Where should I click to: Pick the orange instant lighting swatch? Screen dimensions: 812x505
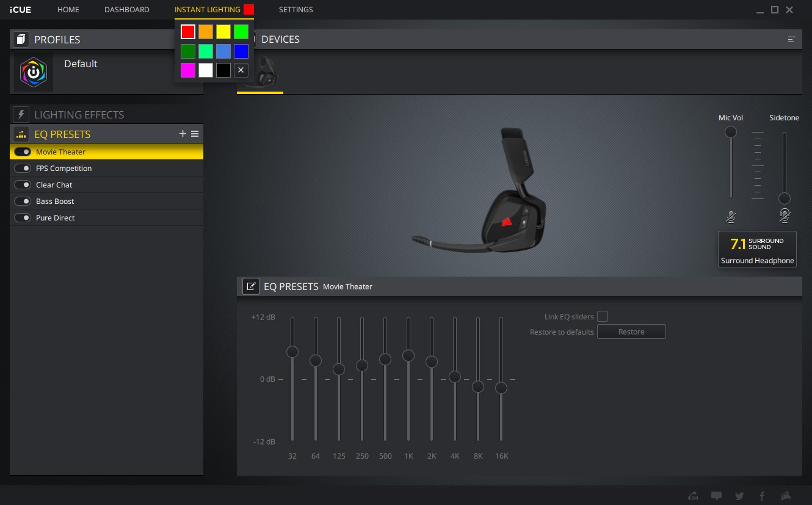tap(206, 32)
